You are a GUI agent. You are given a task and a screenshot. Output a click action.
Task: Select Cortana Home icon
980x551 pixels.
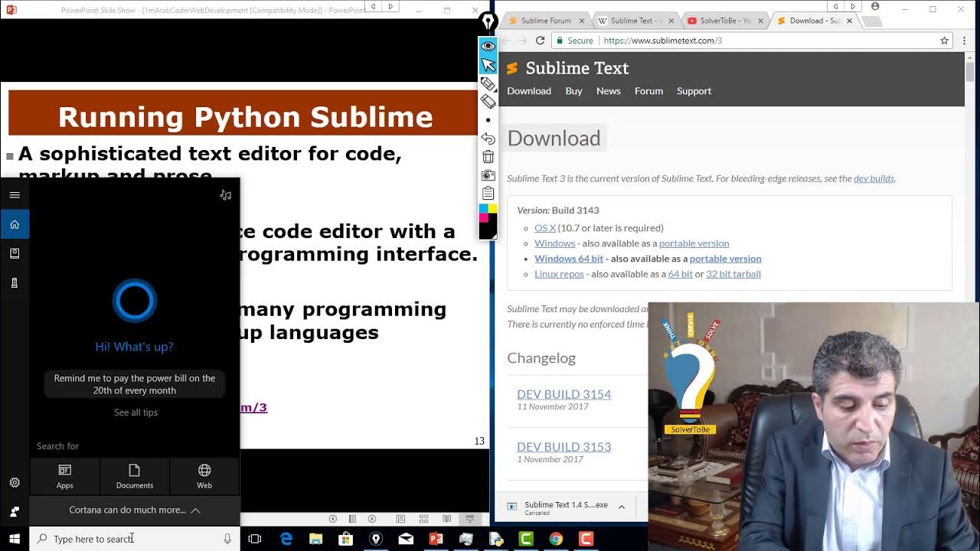tap(15, 224)
